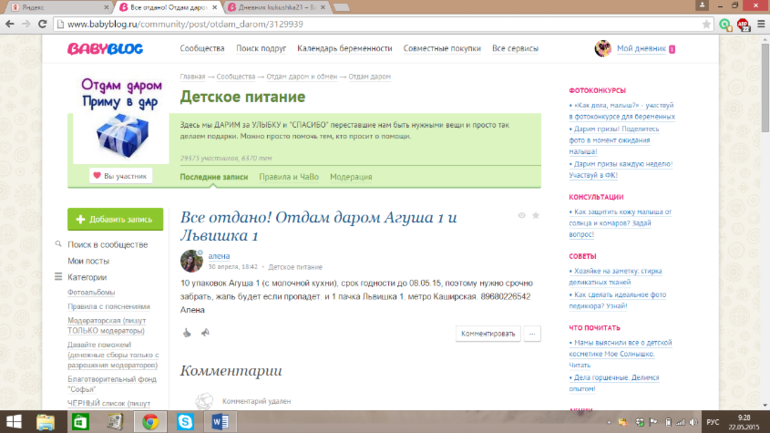Open the '...' more options button
The width and height of the screenshot is (770, 433).
pyautogui.click(x=533, y=333)
